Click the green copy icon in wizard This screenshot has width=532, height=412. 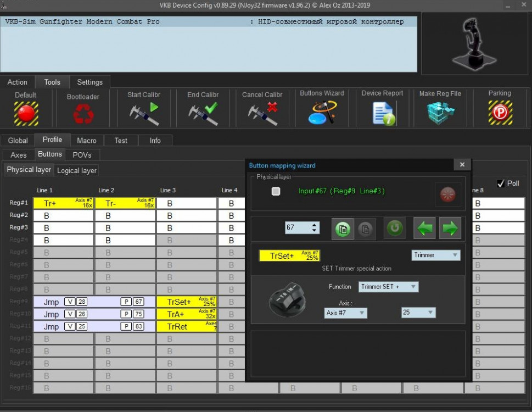[343, 229]
